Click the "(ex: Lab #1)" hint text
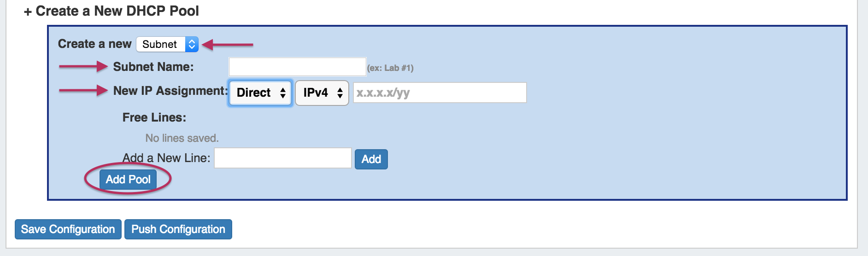Viewport: 868px width, 256px height. pos(390,68)
